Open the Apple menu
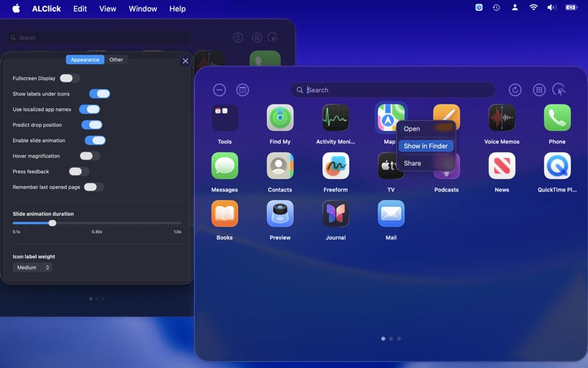The height and width of the screenshot is (368, 588). [x=16, y=8]
